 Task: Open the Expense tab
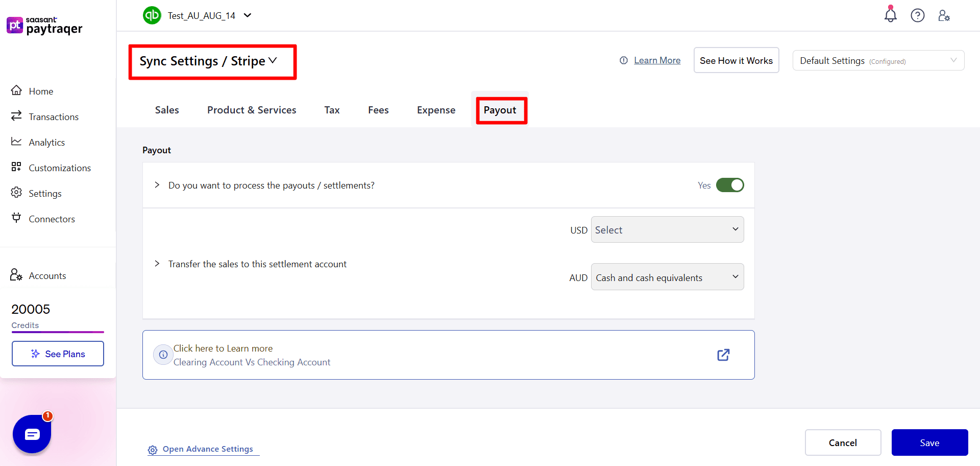(436, 109)
